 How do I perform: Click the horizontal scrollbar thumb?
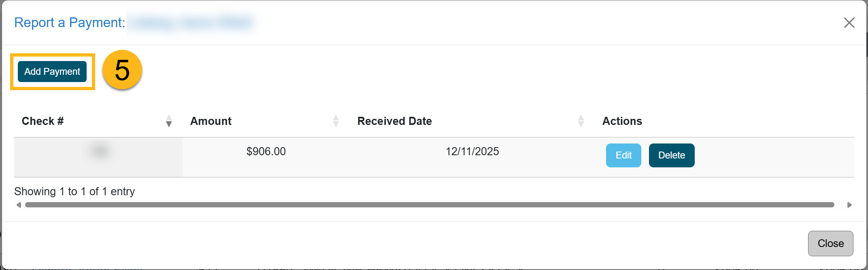coord(429,205)
